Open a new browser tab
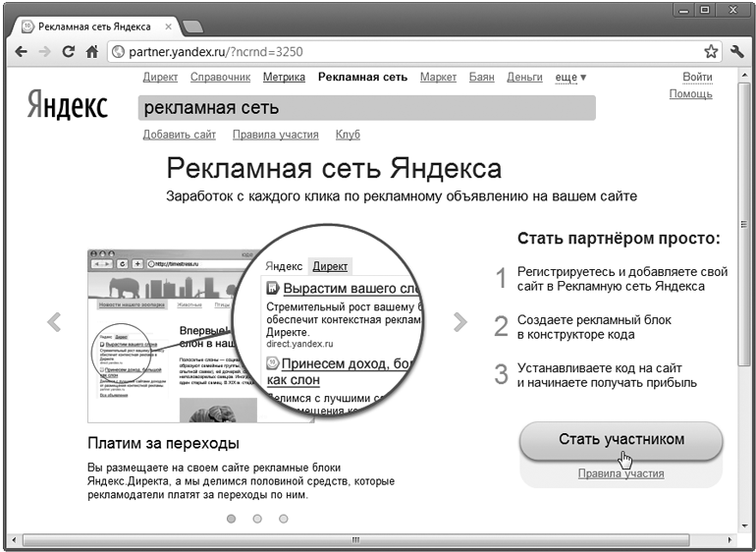756x552 pixels. coord(192,25)
